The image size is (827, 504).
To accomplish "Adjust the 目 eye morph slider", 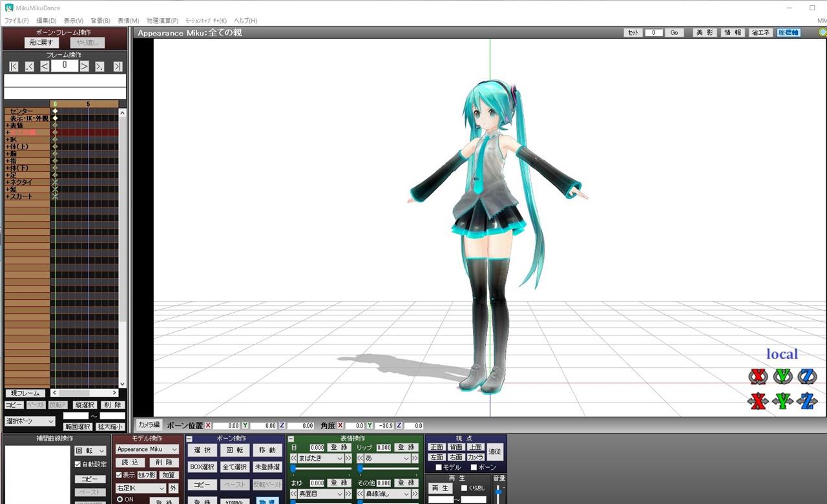I will [x=320, y=467].
